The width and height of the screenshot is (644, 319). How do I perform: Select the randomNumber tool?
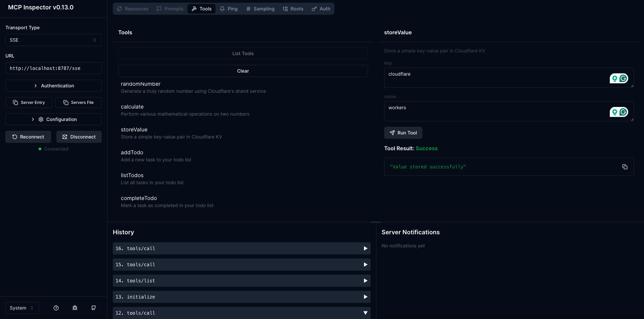tap(243, 87)
